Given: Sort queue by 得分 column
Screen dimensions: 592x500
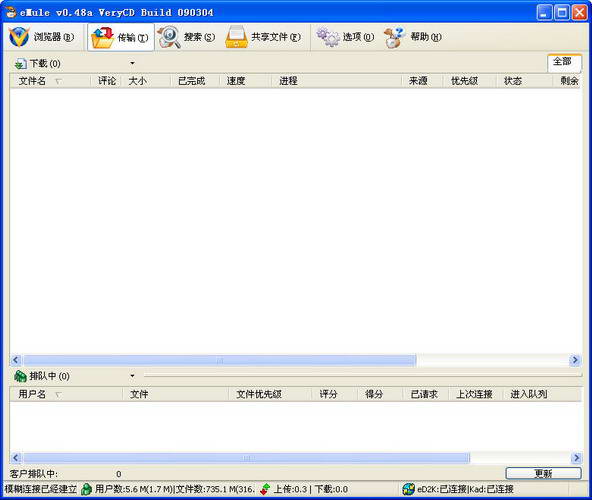Looking at the screenshot, I should [x=380, y=394].
